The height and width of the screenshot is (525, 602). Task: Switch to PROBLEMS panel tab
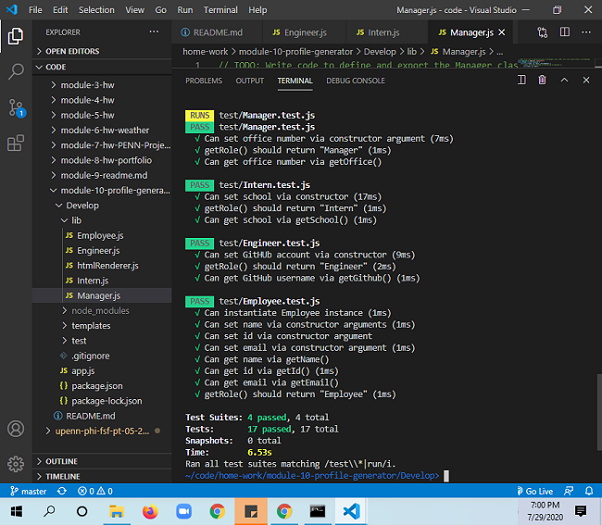click(x=203, y=81)
